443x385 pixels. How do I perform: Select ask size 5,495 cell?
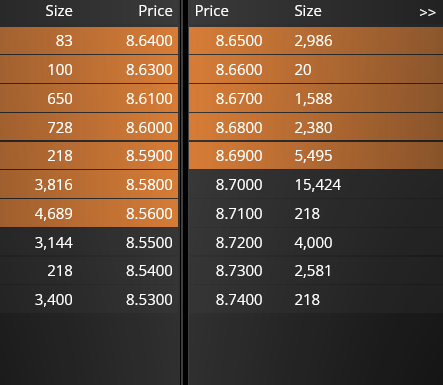(x=313, y=156)
